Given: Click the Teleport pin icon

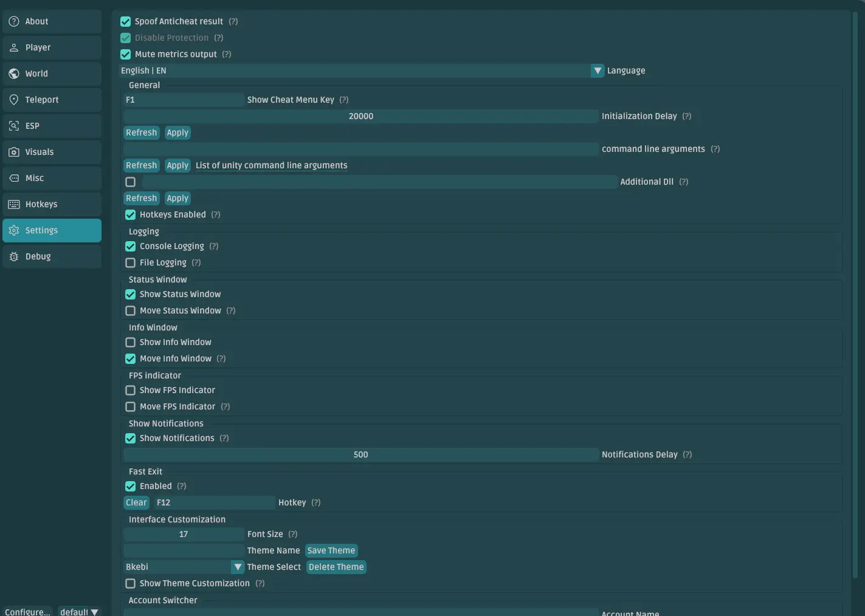Looking at the screenshot, I should point(14,100).
